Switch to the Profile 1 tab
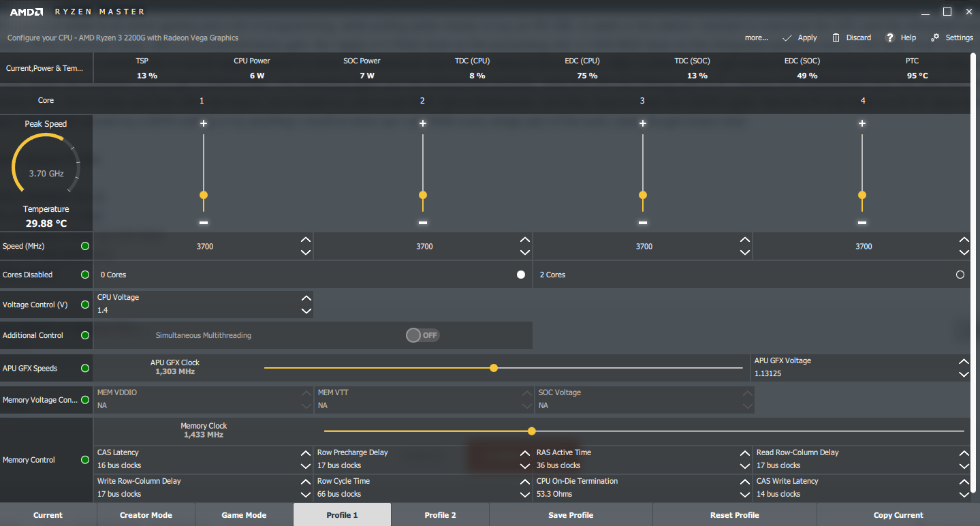980x526 pixels. (x=342, y=514)
